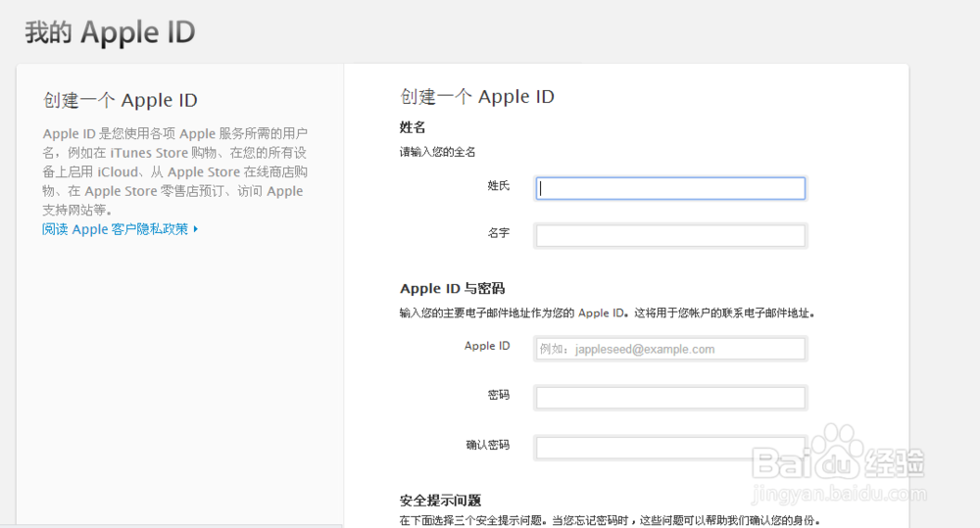Image resolution: width=980 pixels, height=528 pixels.
Task: Click the 姓氏 (last name) input field
Action: 670,188
